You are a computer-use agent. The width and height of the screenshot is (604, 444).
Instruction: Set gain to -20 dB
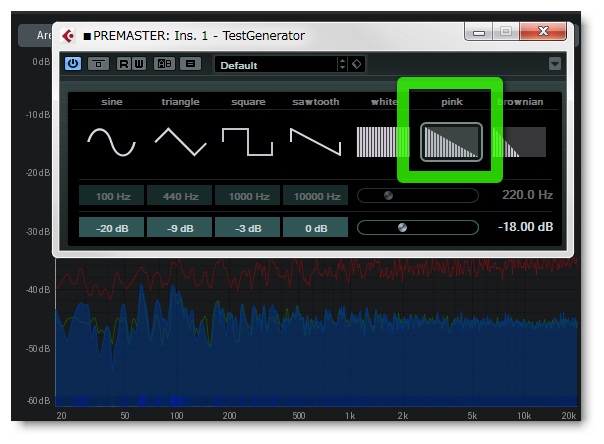[x=112, y=228]
